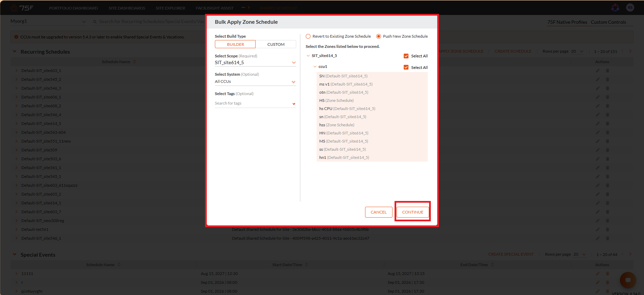Switch to the CUSTOM build type tab
644x295 pixels.
click(276, 44)
